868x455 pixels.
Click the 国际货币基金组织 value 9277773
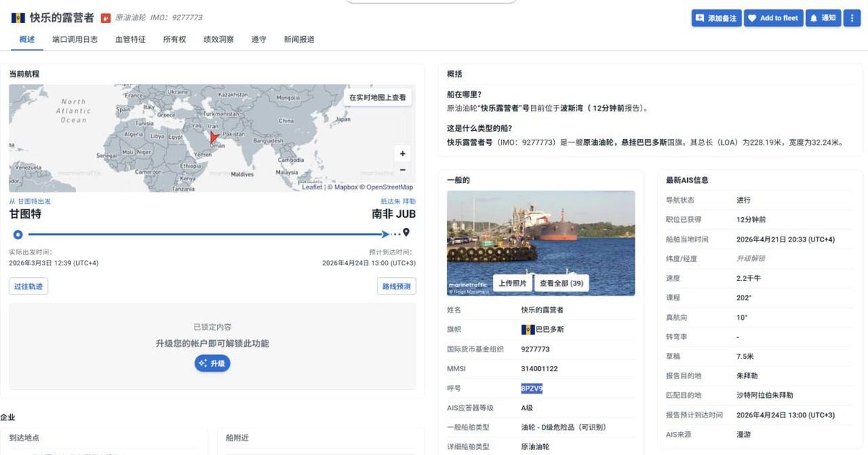point(535,349)
